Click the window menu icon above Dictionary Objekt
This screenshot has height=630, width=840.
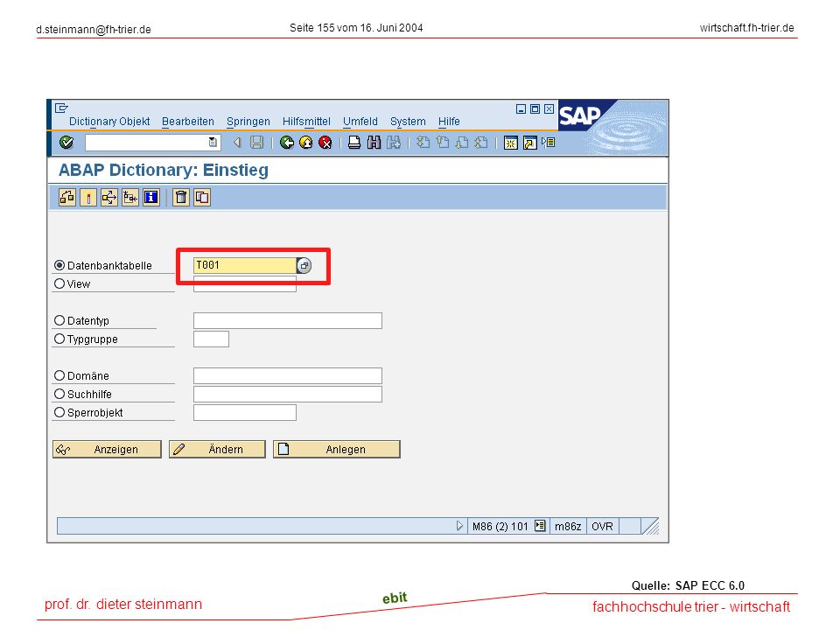tap(61, 108)
